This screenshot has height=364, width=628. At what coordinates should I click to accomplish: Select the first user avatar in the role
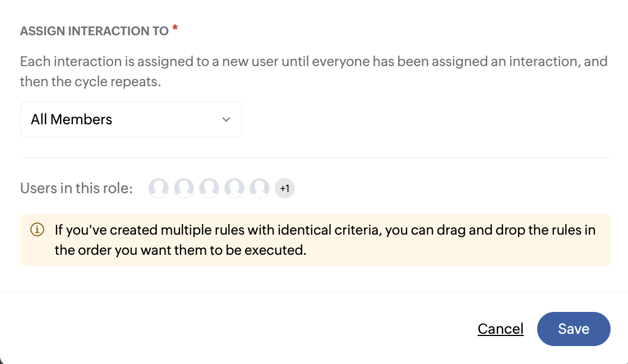[x=159, y=188]
